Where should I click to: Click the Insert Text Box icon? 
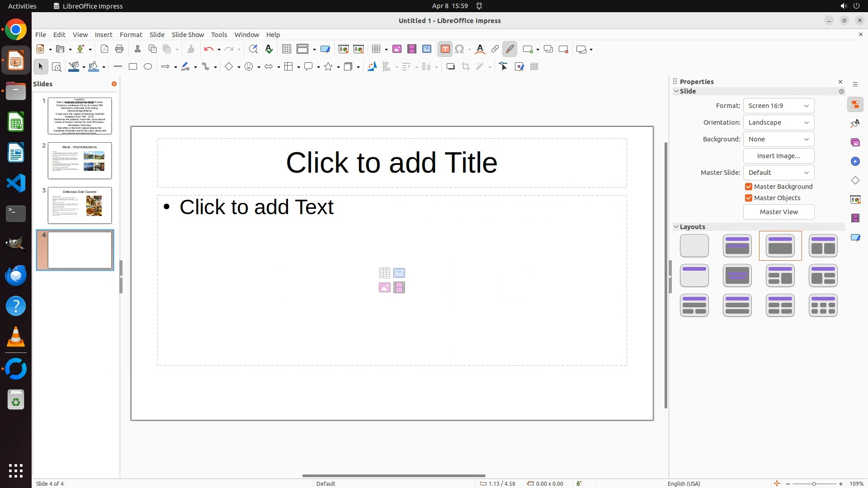click(x=445, y=49)
